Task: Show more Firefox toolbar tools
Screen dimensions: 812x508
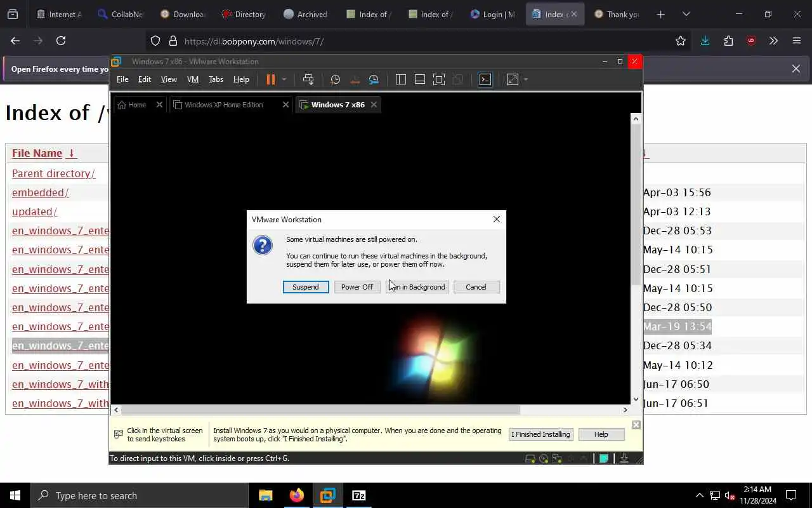Action: tap(773, 41)
